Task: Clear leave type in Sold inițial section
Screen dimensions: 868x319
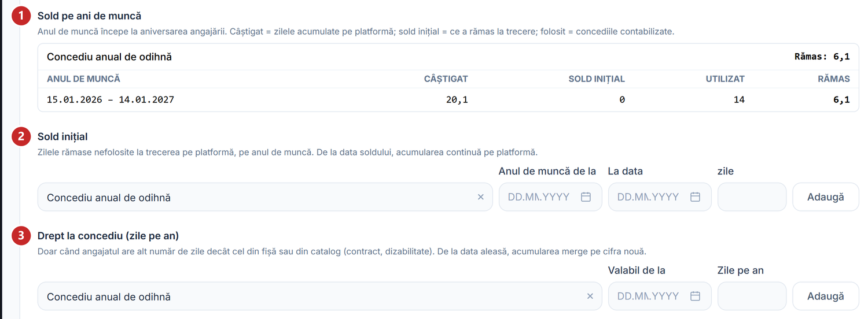Action: (x=480, y=197)
